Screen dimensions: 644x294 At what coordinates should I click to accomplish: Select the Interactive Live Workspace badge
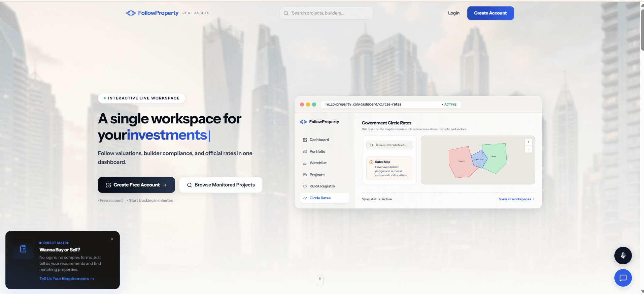pos(142,98)
